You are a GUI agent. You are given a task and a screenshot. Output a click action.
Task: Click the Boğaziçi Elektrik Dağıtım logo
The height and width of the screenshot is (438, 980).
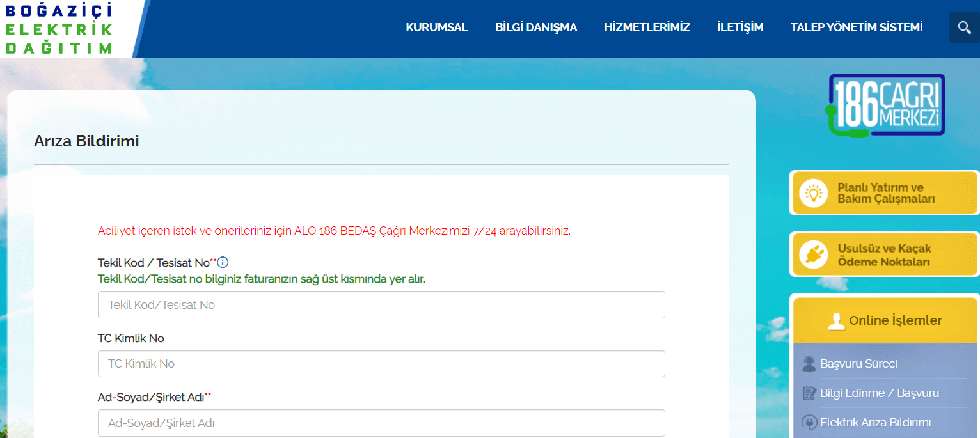(x=58, y=27)
